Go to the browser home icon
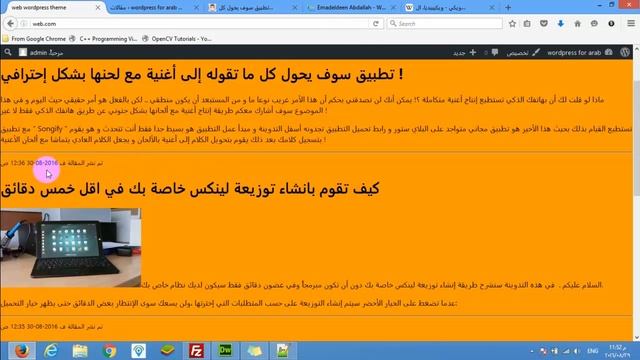Screen dimensions: 640x360 tap(578, 24)
